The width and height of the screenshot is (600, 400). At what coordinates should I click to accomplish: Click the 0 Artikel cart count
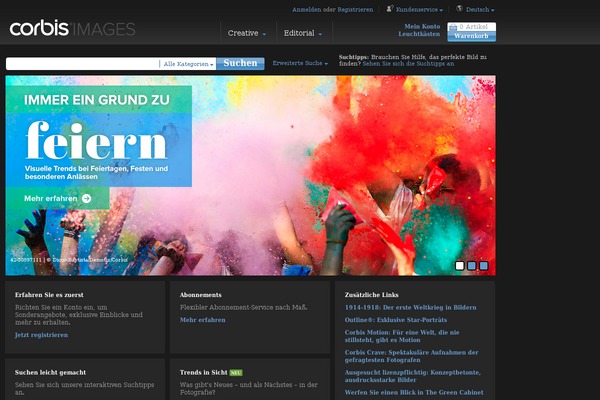click(x=473, y=27)
